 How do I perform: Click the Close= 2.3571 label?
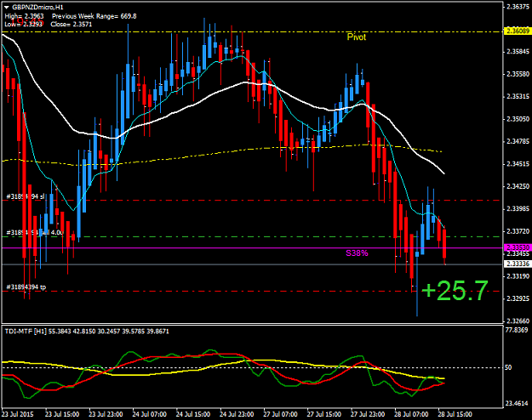click(x=72, y=24)
